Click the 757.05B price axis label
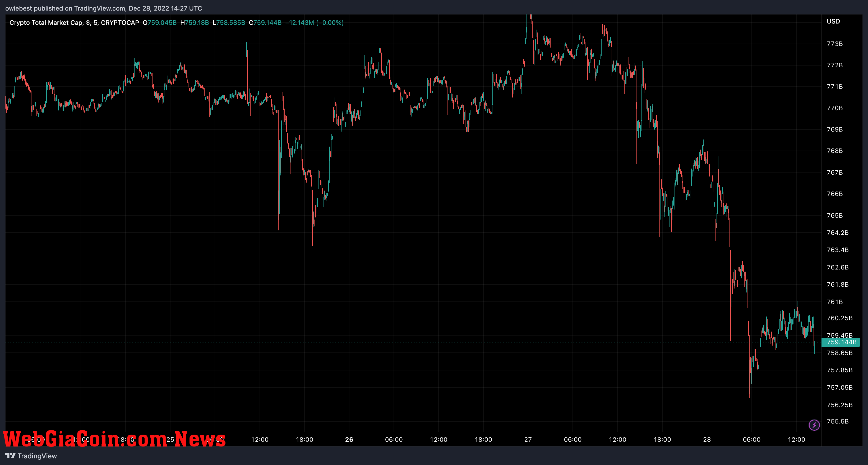This screenshot has width=868, height=465. pos(840,388)
